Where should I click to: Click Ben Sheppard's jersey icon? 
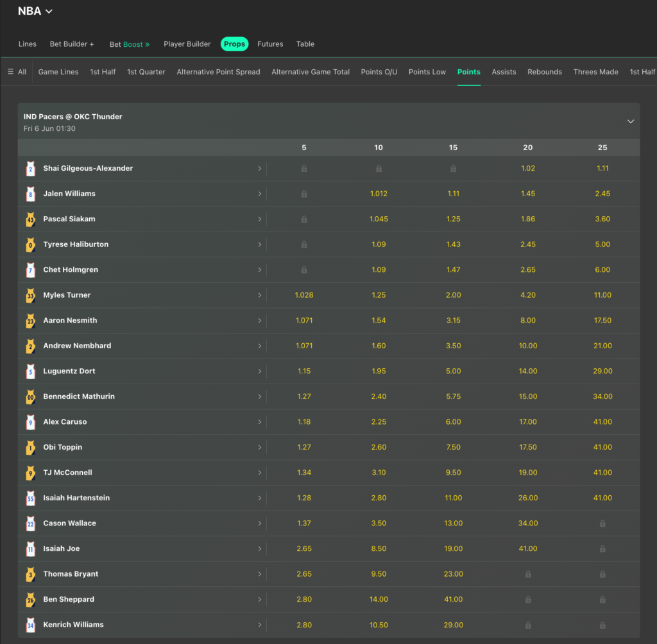click(x=30, y=600)
